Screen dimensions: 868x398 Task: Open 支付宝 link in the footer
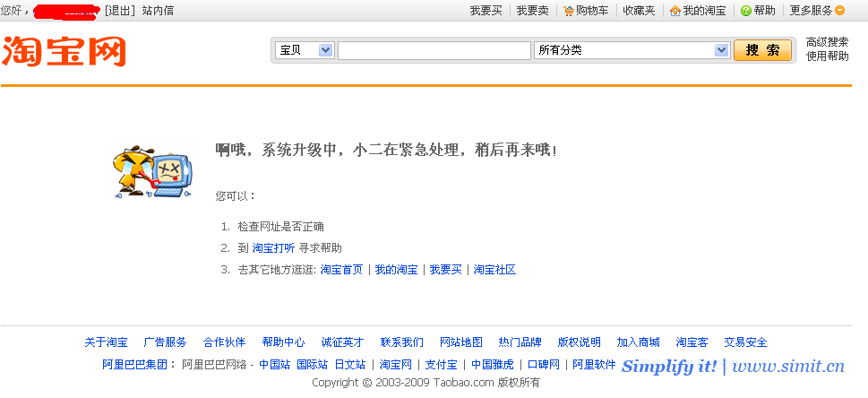(441, 365)
